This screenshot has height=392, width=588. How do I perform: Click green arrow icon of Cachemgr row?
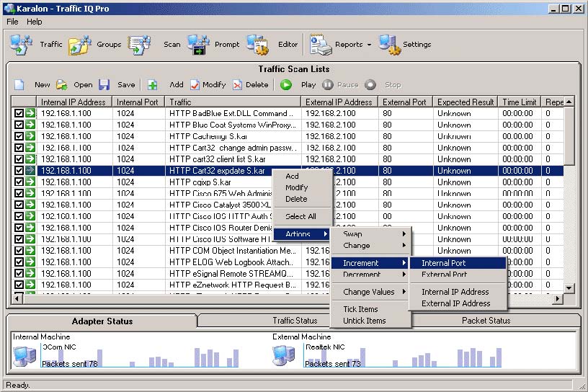30,136
